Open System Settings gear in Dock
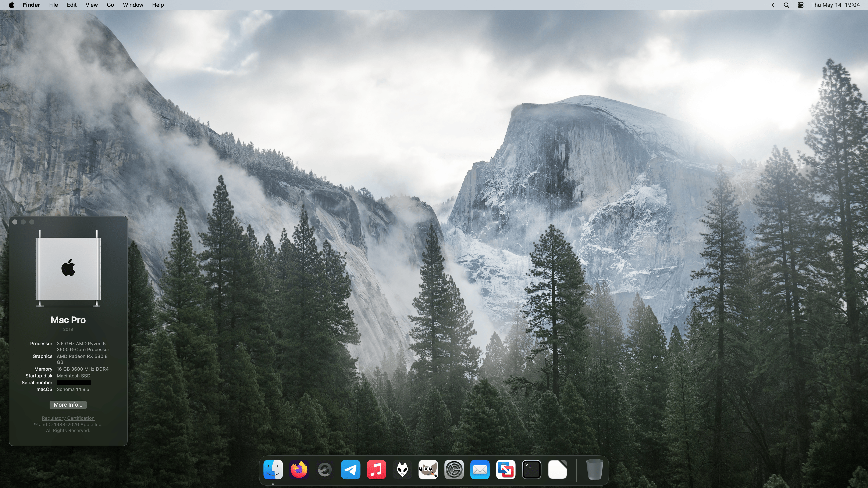Viewport: 868px width, 488px height. pyautogui.click(x=454, y=469)
